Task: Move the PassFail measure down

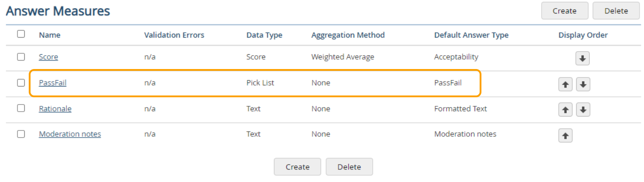Action: pyautogui.click(x=582, y=84)
